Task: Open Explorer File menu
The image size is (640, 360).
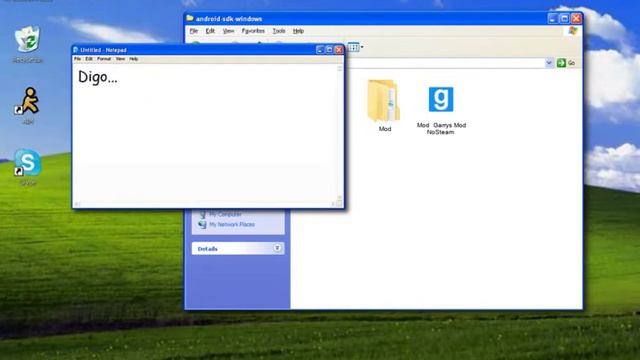Action: [194, 31]
